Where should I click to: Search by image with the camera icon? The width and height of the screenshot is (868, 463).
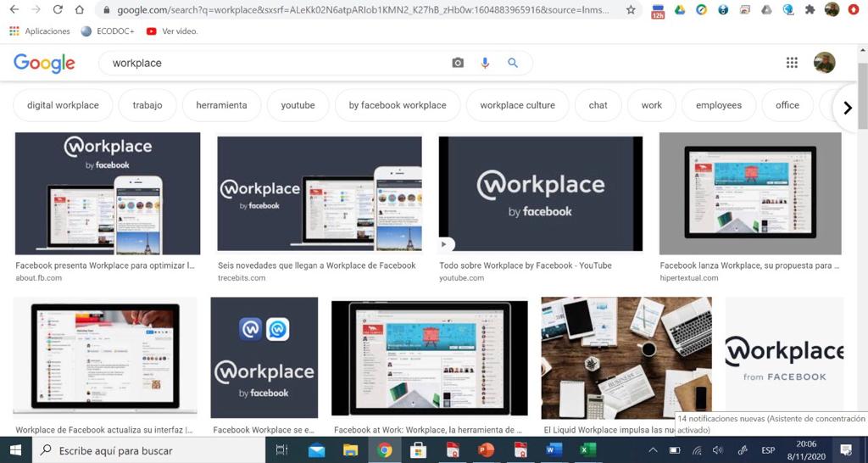pos(458,63)
